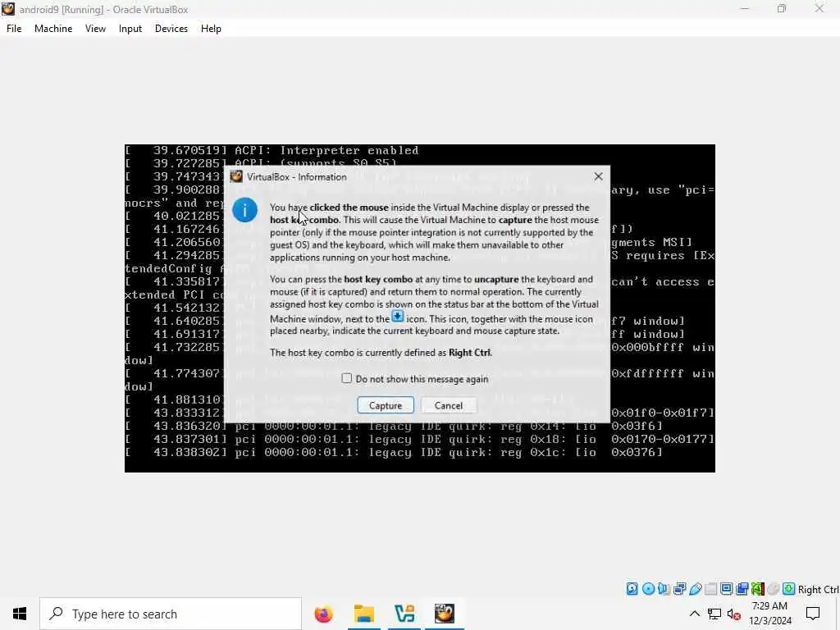Viewport: 840px width, 630px height.
Task: Click the Show desktop strip at taskbar end
Action: tap(838, 614)
